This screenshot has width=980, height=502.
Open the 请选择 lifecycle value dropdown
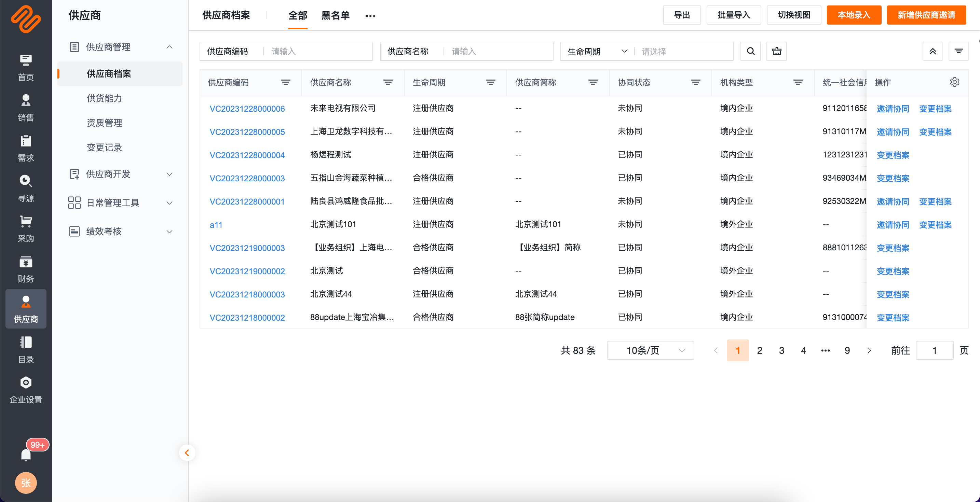684,51
